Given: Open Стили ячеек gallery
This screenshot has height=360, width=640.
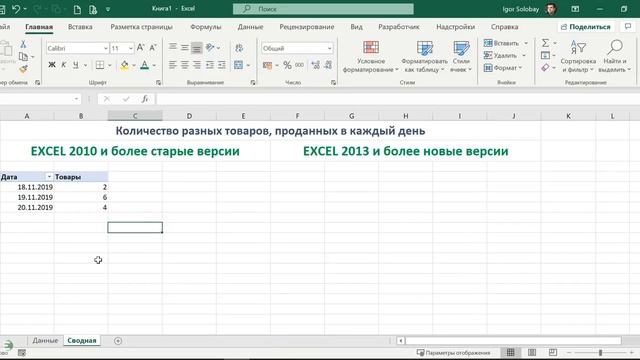Looking at the screenshot, I should 461,56.
